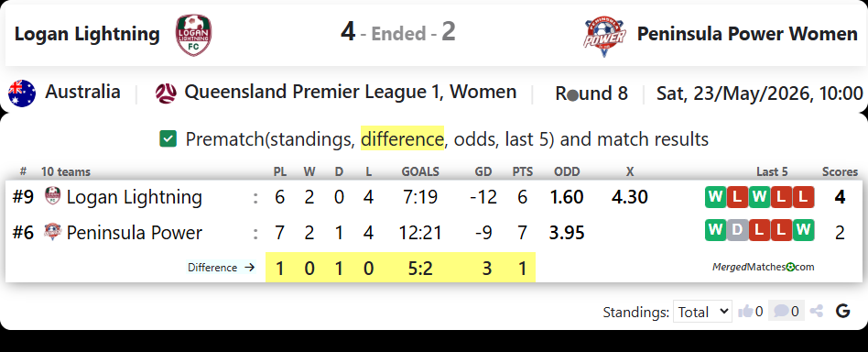Click the Round 8 label

click(591, 93)
